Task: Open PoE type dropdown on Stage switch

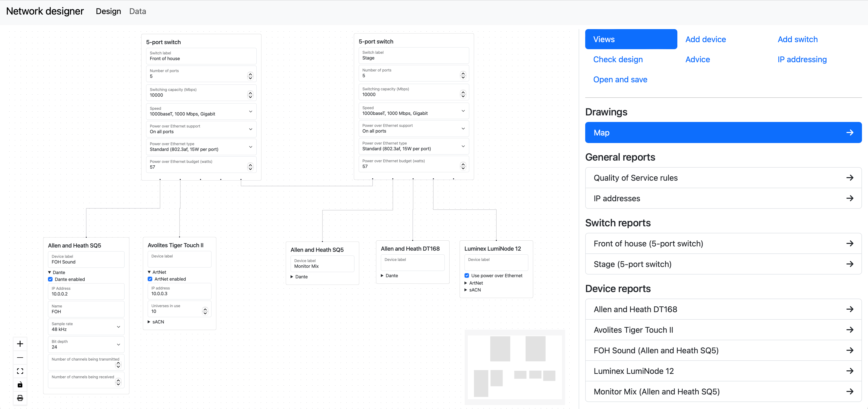Action: [x=414, y=146]
